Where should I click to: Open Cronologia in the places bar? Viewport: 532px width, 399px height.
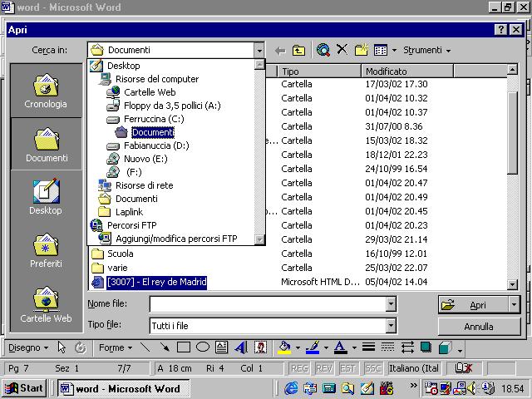click(x=46, y=91)
